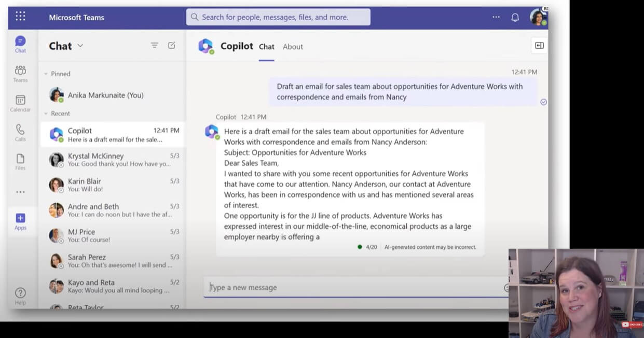Image resolution: width=644 pixels, height=338 pixels.
Task: Open the Calendar in left rail
Action: pyautogui.click(x=20, y=103)
